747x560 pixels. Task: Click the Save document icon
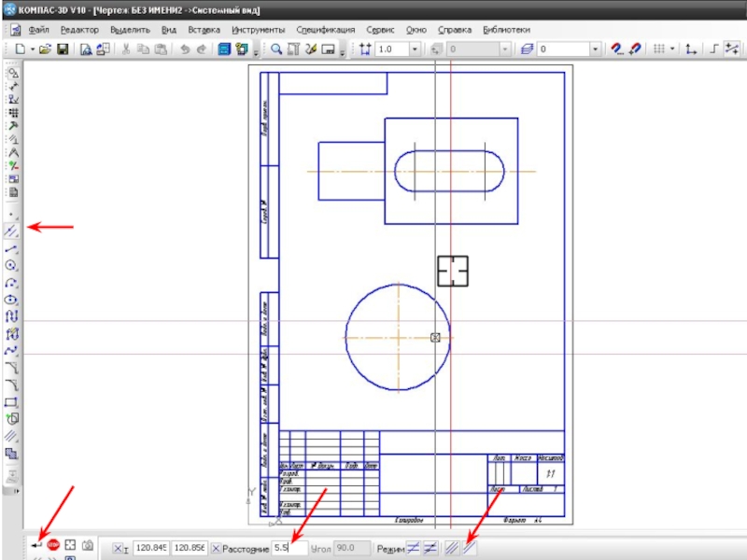point(63,49)
